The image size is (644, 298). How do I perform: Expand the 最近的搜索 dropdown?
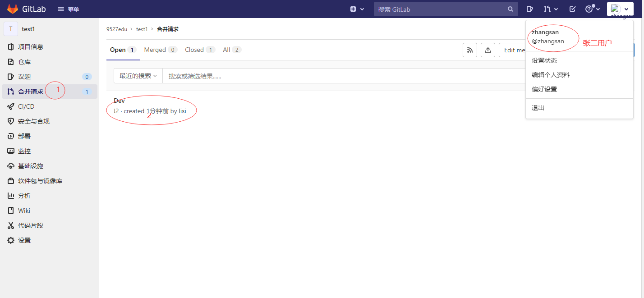tap(138, 76)
